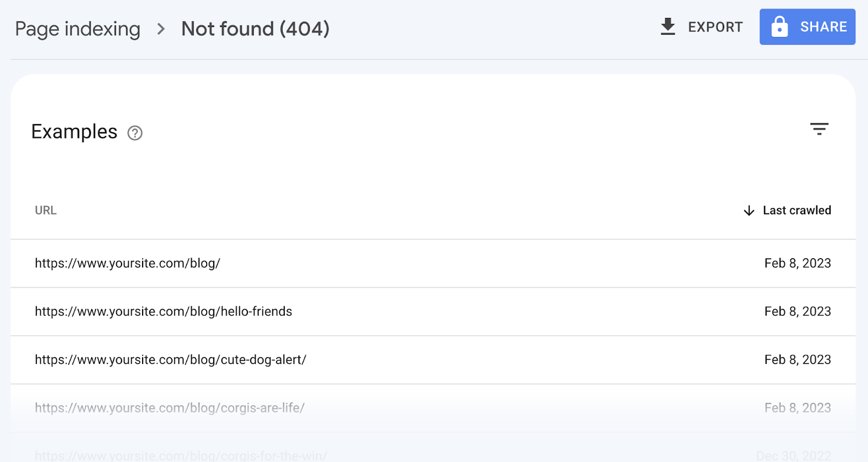This screenshot has height=462, width=868.
Task: Click the Not found (404) breadcrumb title
Action: 256,29
